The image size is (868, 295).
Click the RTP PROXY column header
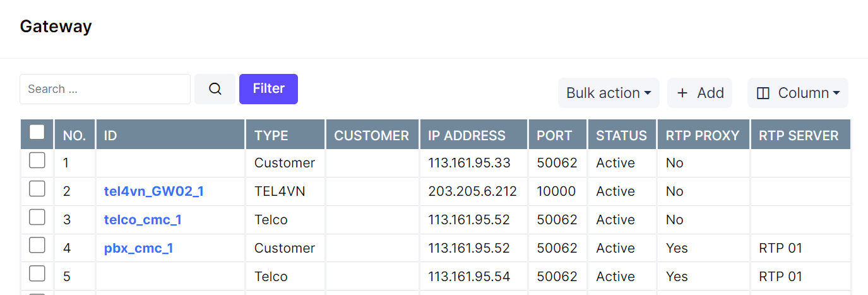(703, 135)
